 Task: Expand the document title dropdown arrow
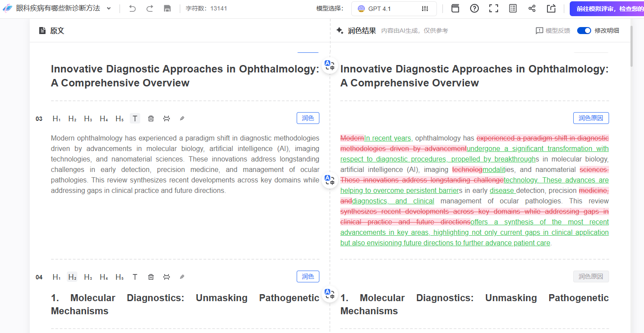(x=109, y=8)
